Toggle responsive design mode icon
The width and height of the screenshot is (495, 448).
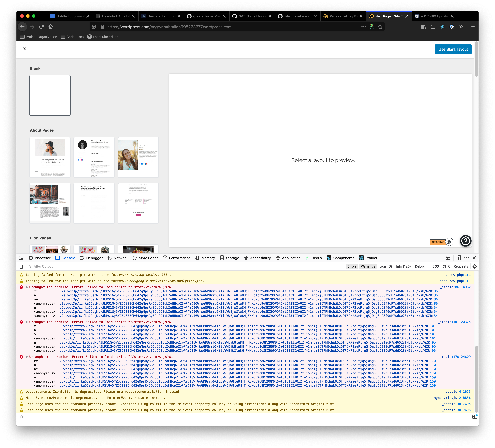pyautogui.click(x=458, y=258)
